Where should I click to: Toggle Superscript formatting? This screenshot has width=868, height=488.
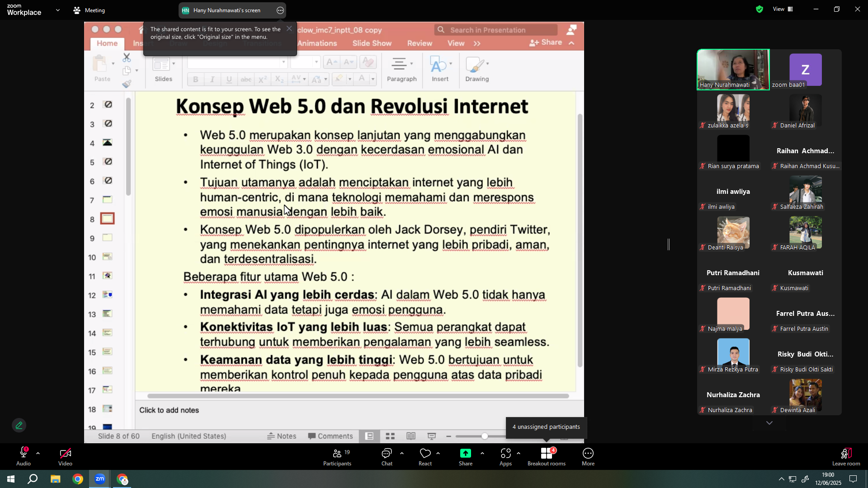pyautogui.click(x=262, y=80)
